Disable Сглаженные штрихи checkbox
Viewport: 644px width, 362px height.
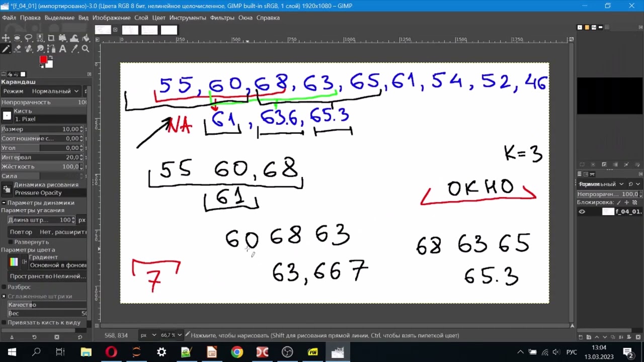(4, 296)
